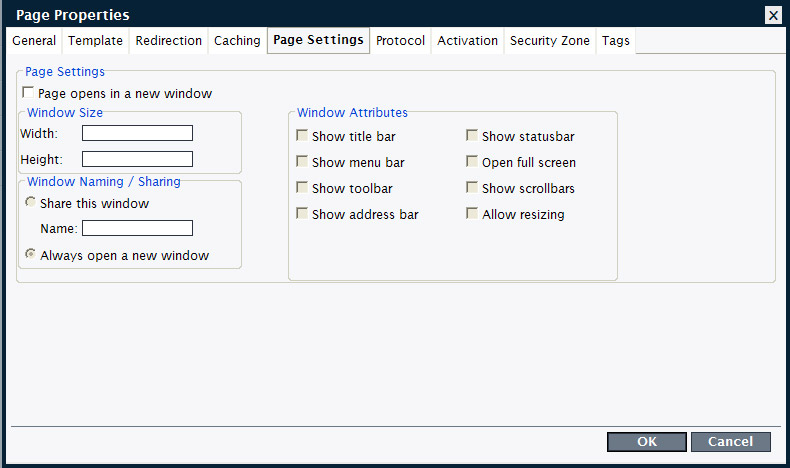
Task: Open the Security Zone tab
Action: point(549,41)
